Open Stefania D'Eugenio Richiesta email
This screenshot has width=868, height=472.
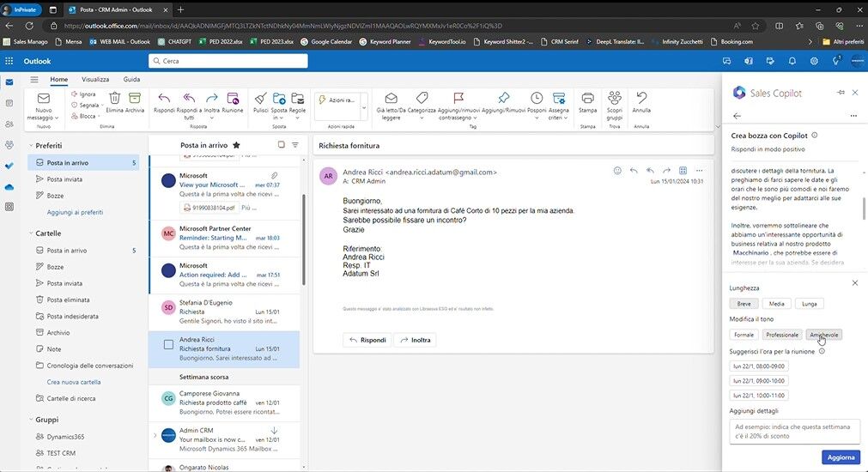pyautogui.click(x=224, y=312)
